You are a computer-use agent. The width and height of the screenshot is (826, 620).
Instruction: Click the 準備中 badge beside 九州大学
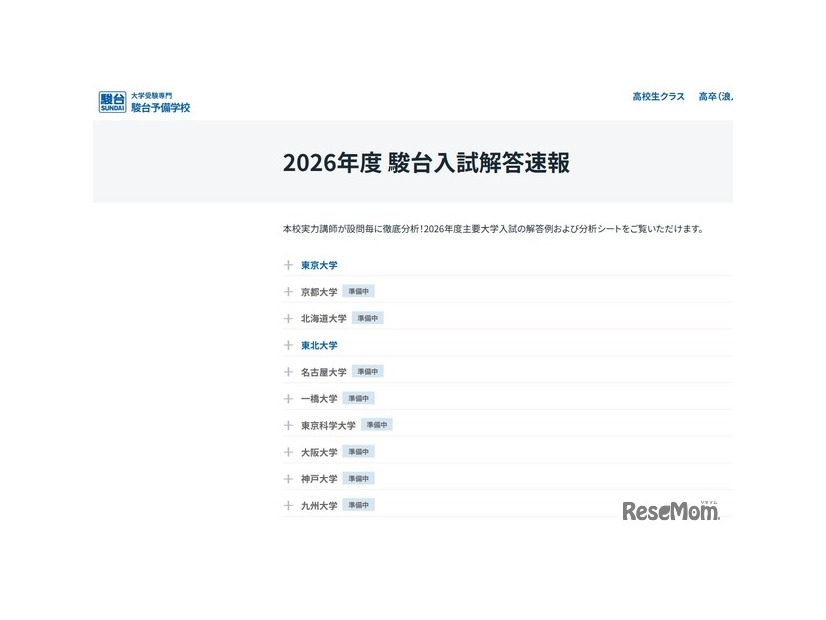point(357,505)
